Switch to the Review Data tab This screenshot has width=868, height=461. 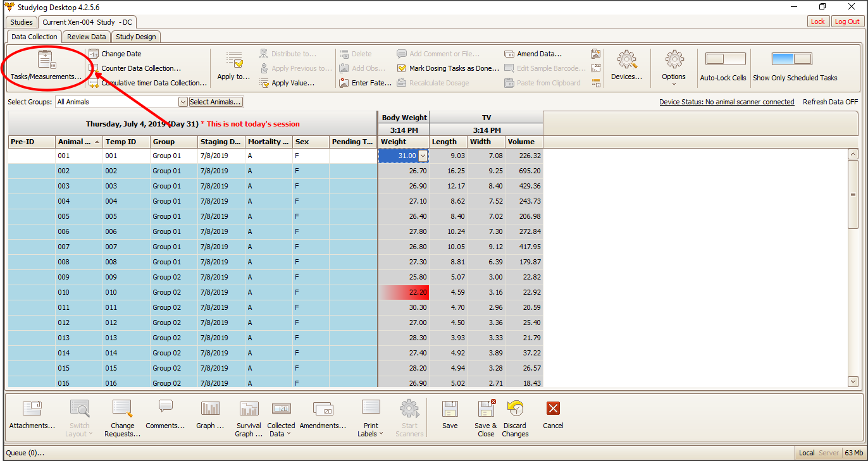[87, 37]
